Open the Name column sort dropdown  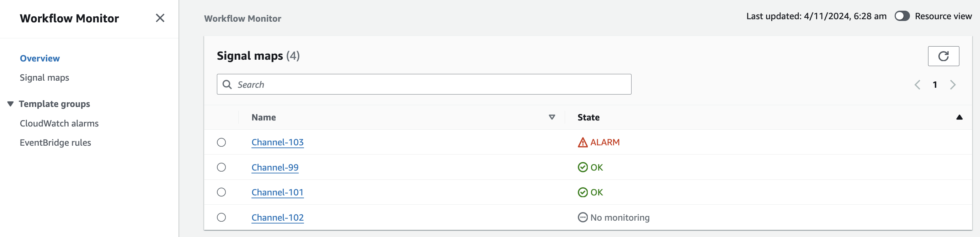click(x=552, y=117)
